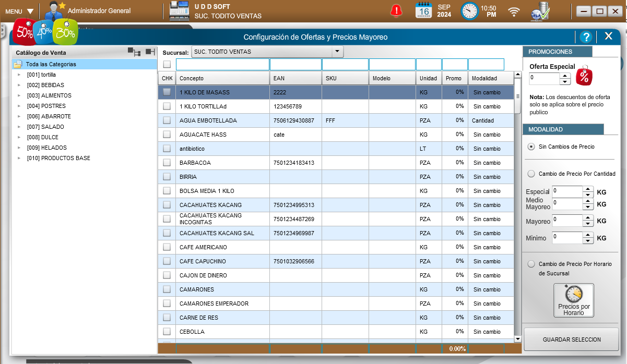Open the calendar date icon

pyautogui.click(x=423, y=10)
